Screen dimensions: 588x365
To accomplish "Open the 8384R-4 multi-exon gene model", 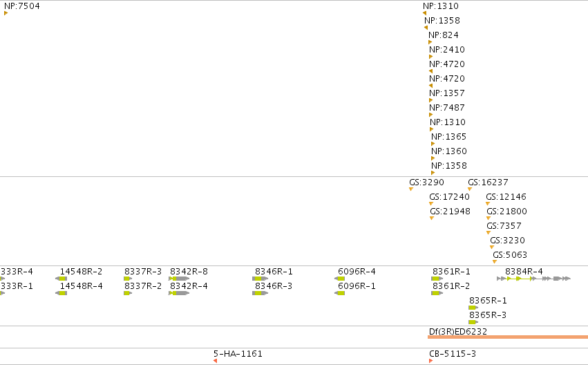I will click(x=533, y=279).
